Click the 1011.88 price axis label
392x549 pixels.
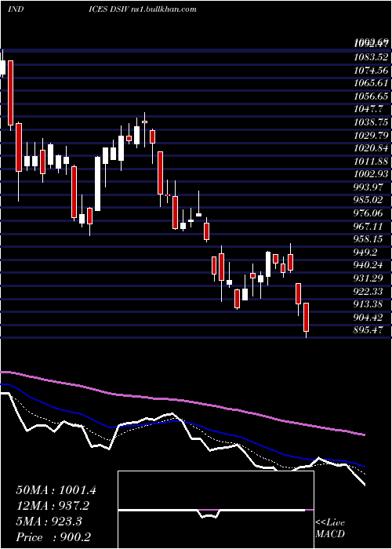(371, 161)
